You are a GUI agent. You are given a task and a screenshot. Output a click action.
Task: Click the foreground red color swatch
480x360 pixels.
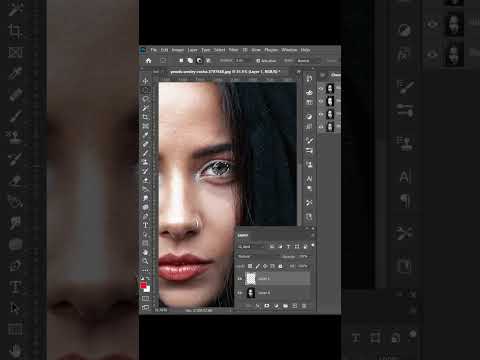coord(143,285)
